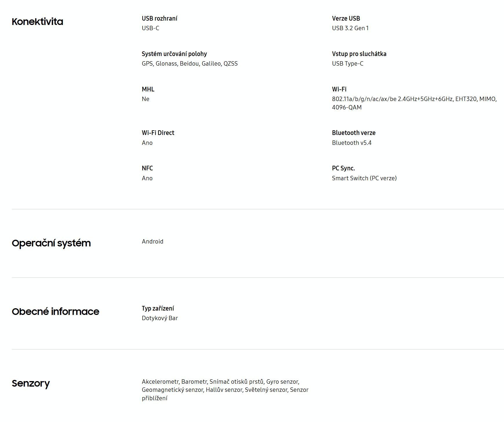Select the Bluetooth v5.4 value

[x=352, y=143]
